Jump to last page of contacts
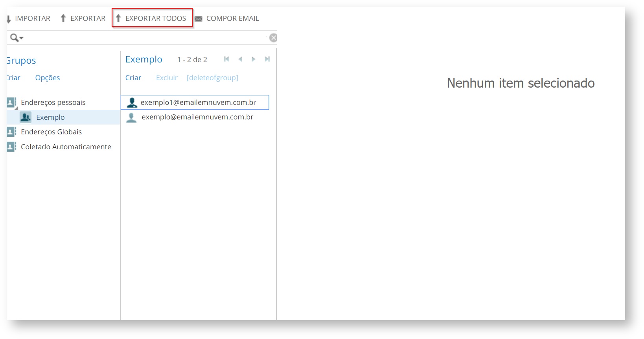 pyautogui.click(x=267, y=59)
